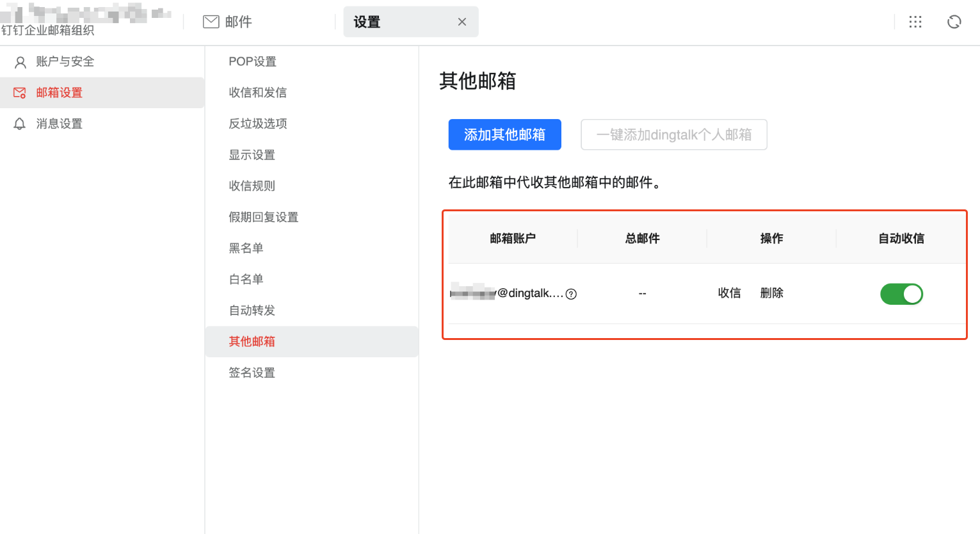
Task: Open 账户与安全 in the sidebar
Action: [102, 61]
